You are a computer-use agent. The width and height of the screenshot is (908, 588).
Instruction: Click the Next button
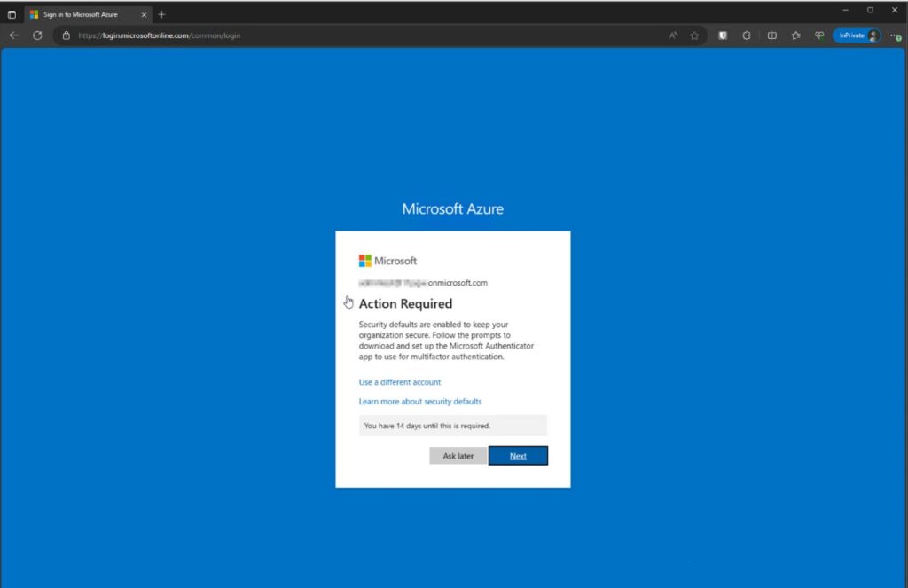click(x=518, y=456)
